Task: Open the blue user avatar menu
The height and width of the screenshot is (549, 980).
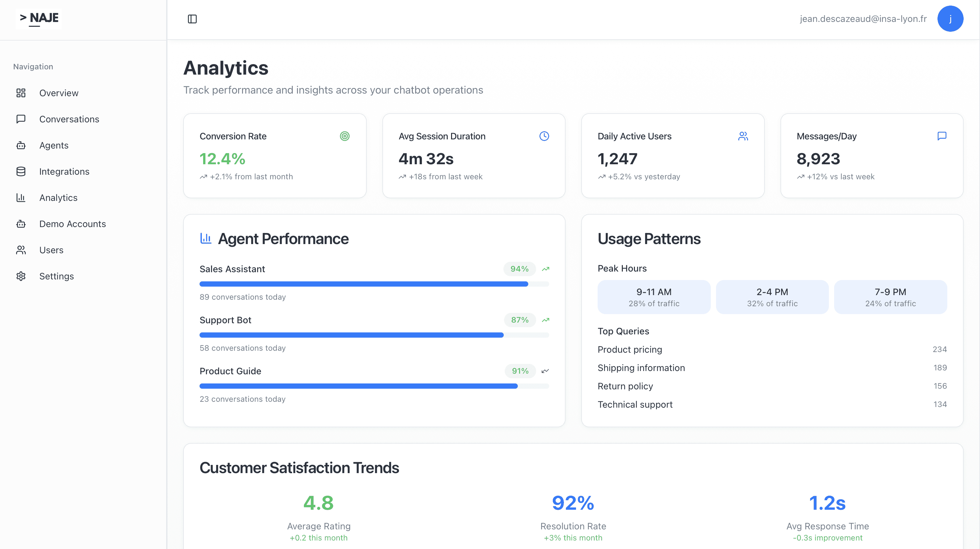Action: [x=950, y=19]
